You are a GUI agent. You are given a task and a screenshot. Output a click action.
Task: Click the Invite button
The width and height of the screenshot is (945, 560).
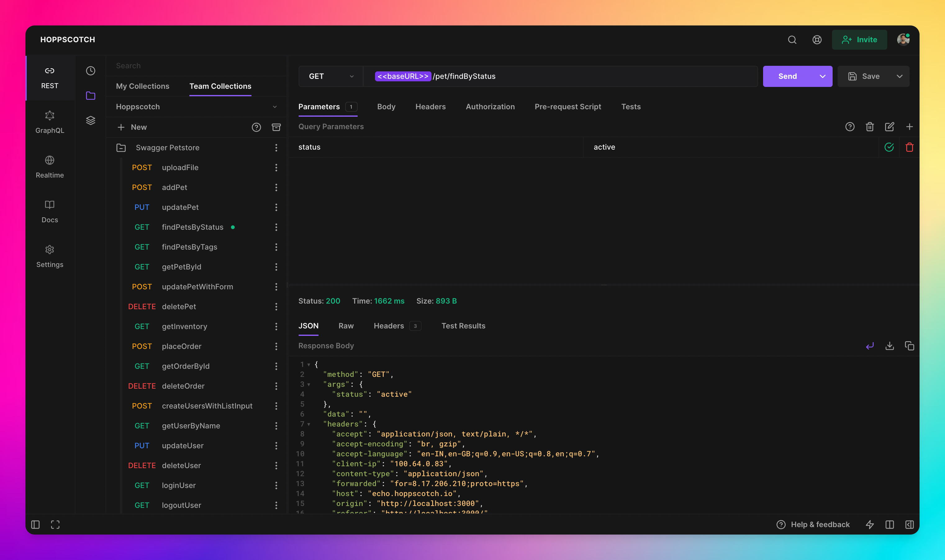coord(859,40)
